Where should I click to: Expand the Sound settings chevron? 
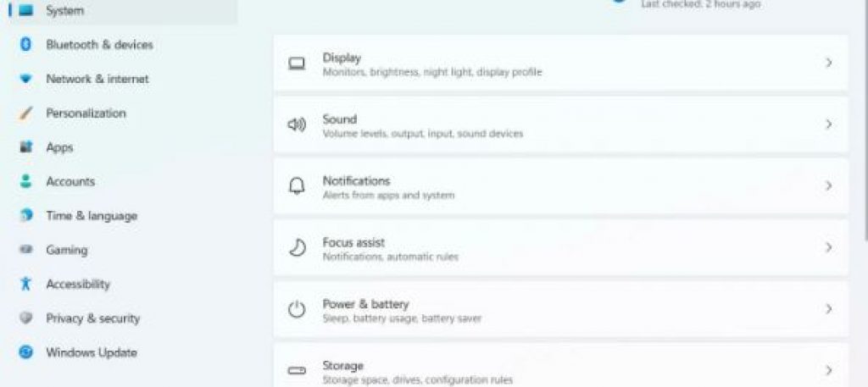(829, 124)
